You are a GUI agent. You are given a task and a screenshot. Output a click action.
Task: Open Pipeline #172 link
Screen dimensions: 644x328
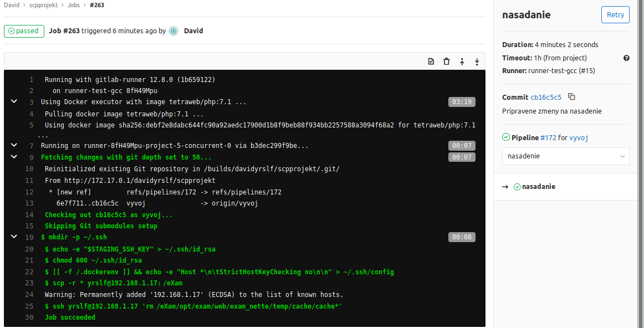tap(548, 138)
